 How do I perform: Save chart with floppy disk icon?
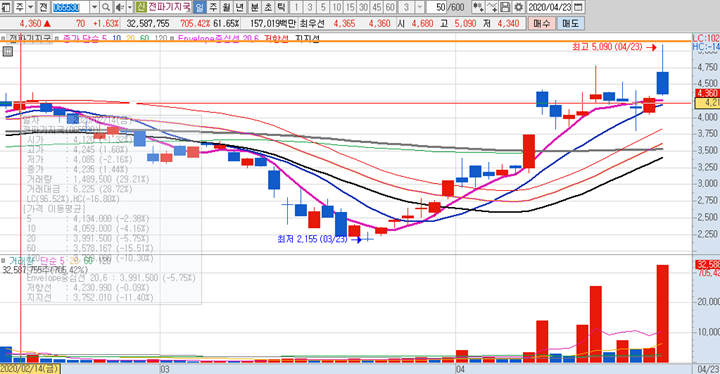tap(505, 7)
